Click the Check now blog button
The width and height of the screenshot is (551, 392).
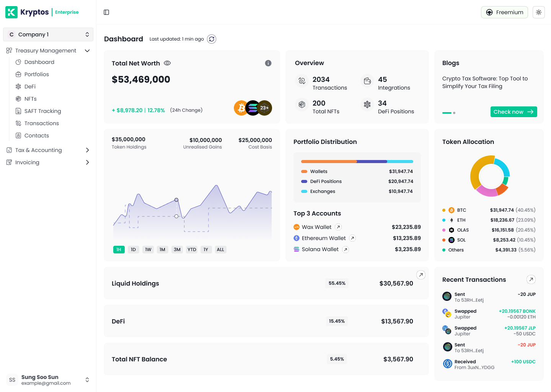[x=514, y=112]
